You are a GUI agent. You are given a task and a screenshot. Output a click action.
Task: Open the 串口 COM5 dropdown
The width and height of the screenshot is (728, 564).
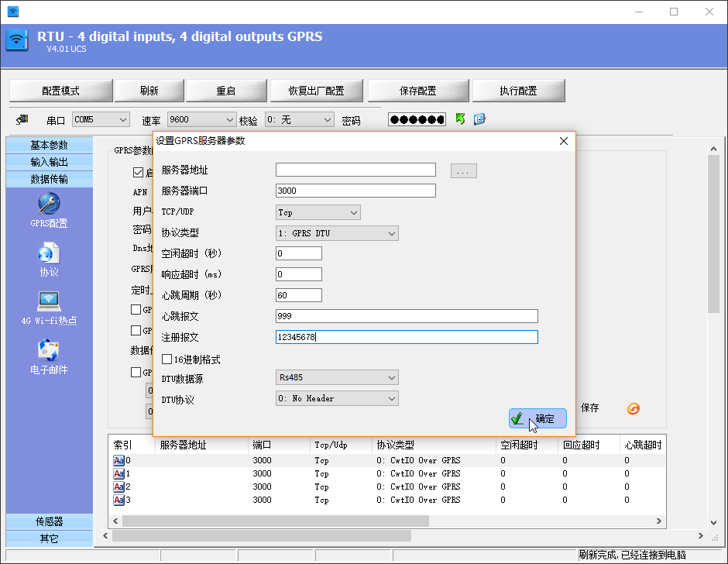click(101, 119)
